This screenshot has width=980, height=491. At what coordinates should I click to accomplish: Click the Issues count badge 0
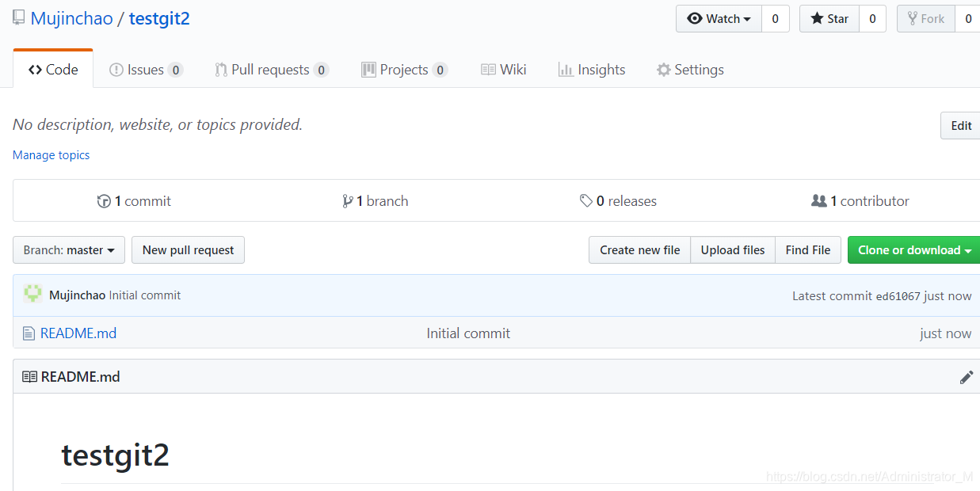pos(175,70)
